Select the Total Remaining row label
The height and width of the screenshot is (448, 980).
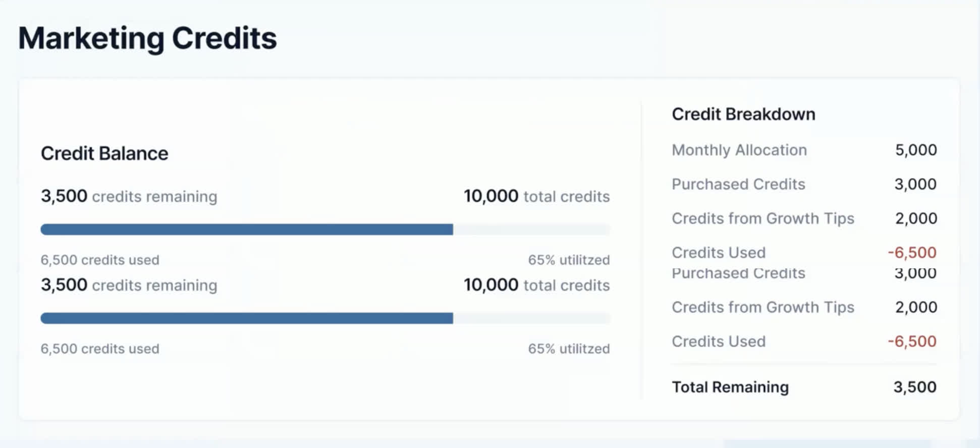pyautogui.click(x=730, y=387)
